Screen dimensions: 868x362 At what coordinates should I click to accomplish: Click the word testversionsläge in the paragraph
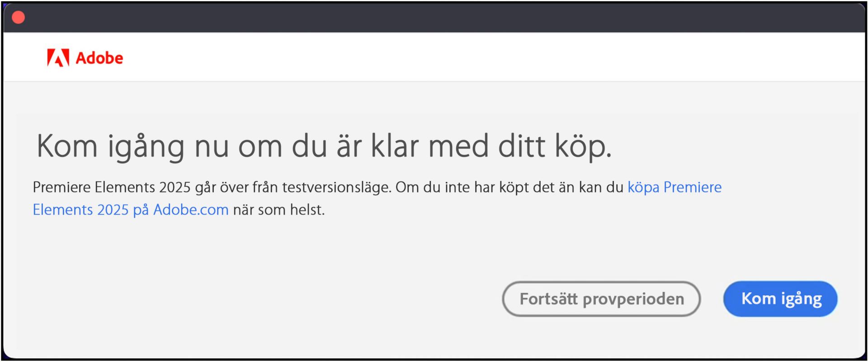[337, 187]
